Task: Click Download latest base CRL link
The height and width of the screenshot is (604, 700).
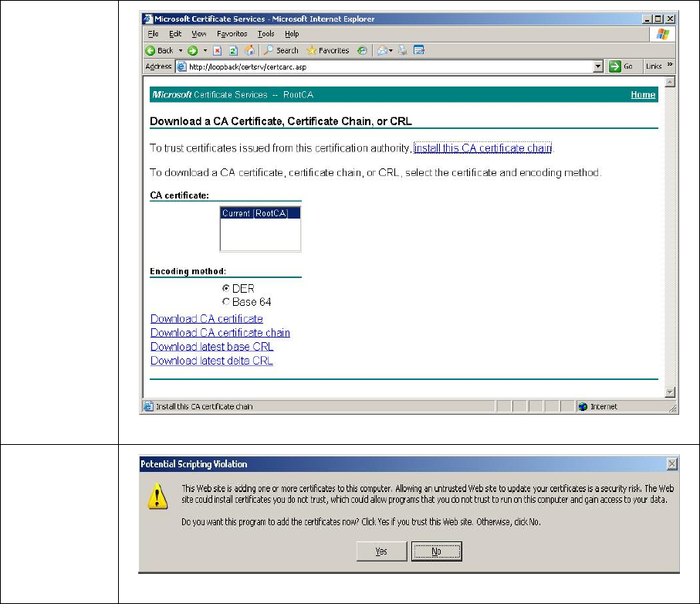Action: pos(211,347)
